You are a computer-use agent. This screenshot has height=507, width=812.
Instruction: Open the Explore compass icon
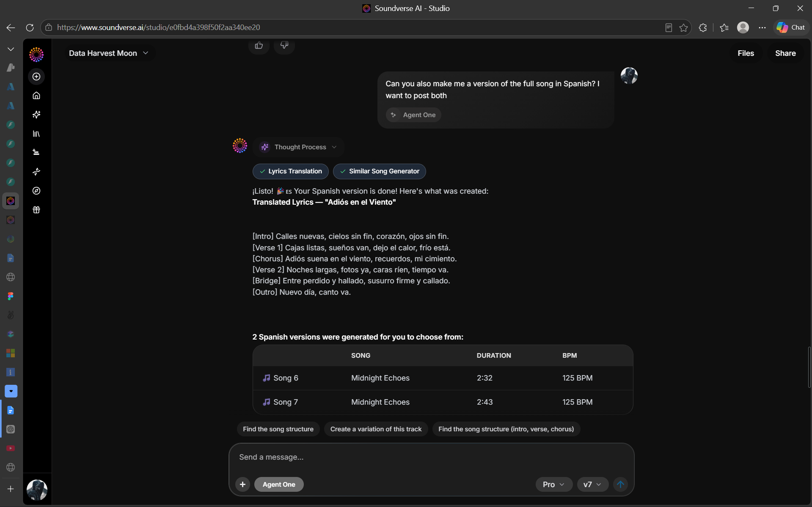coord(36,191)
